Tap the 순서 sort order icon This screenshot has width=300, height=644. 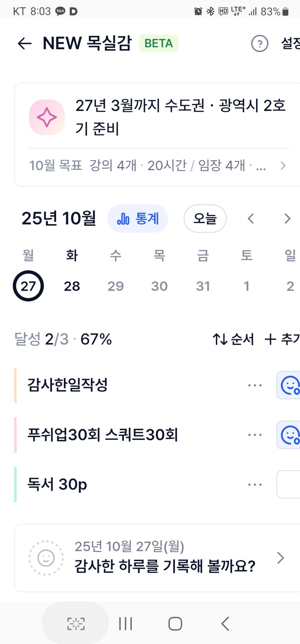pyautogui.click(x=220, y=339)
